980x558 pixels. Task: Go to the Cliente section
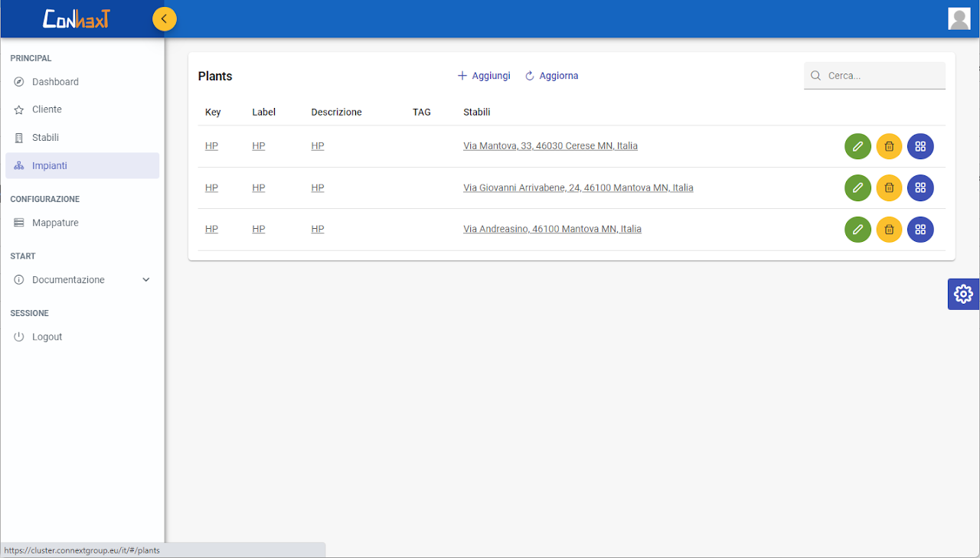pyautogui.click(x=47, y=109)
